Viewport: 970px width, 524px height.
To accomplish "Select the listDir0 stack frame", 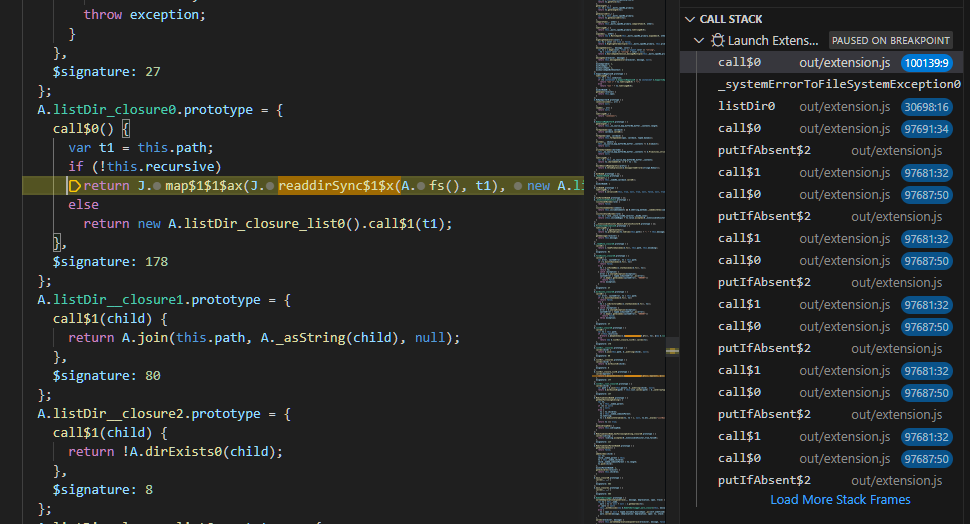I will (x=821, y=106).
